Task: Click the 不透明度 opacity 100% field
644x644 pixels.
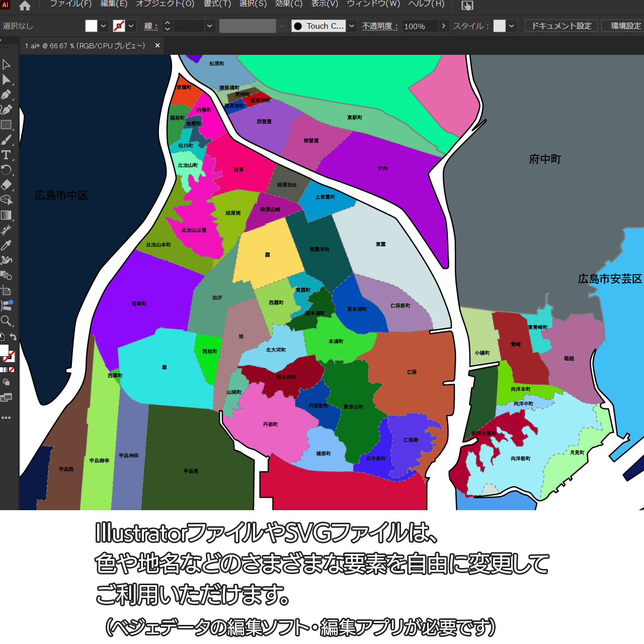Action: pyautogui.click(x=419, y=26)
